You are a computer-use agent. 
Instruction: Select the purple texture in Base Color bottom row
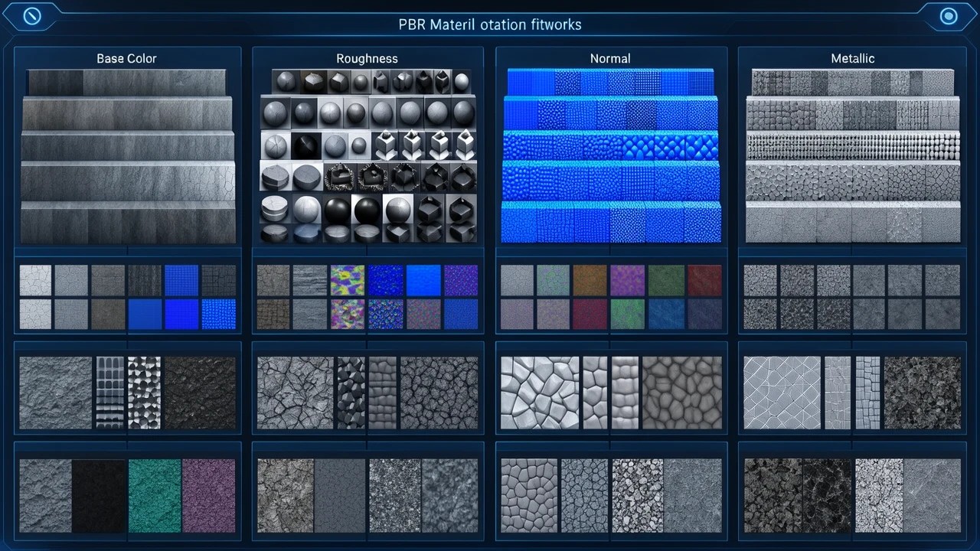tap(209, 496)
